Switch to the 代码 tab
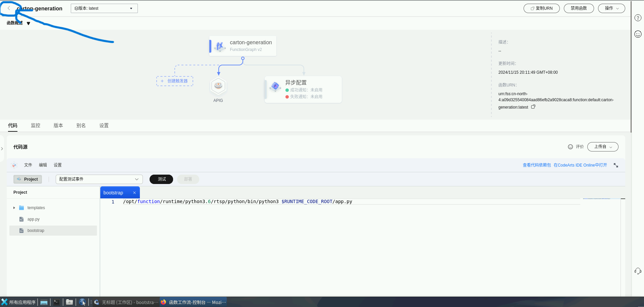Image resolution: width=644 pixels, height=307 pixels. point(13,125)
